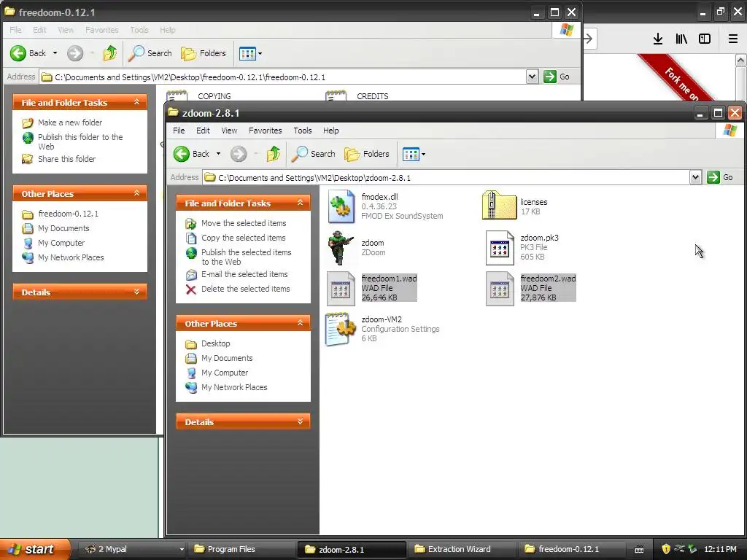Click Delete the selected items

tap(245, 289)
